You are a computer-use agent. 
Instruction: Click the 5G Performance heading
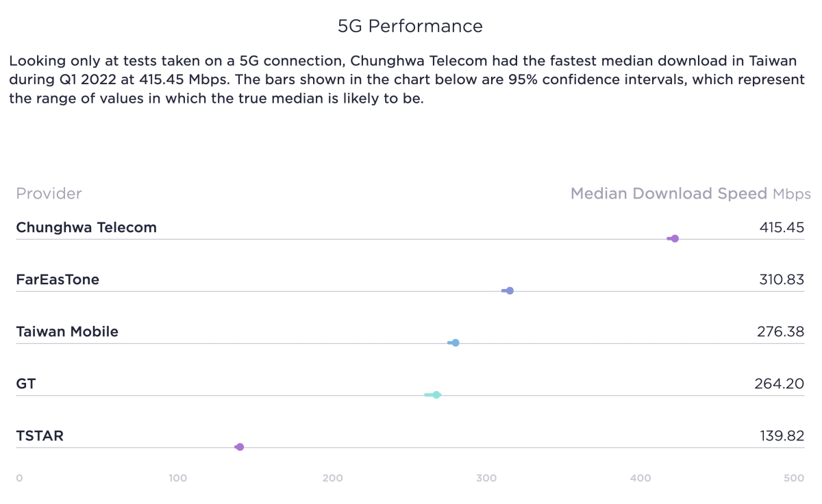click(x=410, y=26)
